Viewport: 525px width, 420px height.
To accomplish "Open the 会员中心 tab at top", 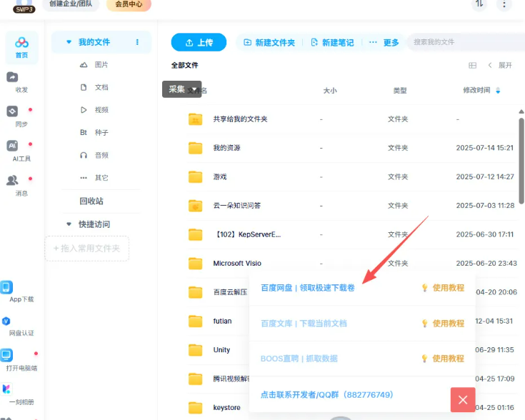I will [129, 4].
